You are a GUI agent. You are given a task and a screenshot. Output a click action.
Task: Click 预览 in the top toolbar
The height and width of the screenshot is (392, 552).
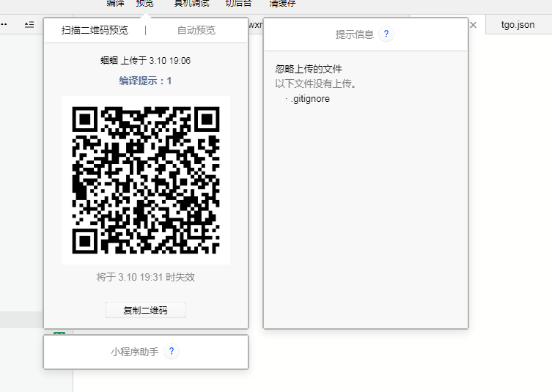click(144, 4)
